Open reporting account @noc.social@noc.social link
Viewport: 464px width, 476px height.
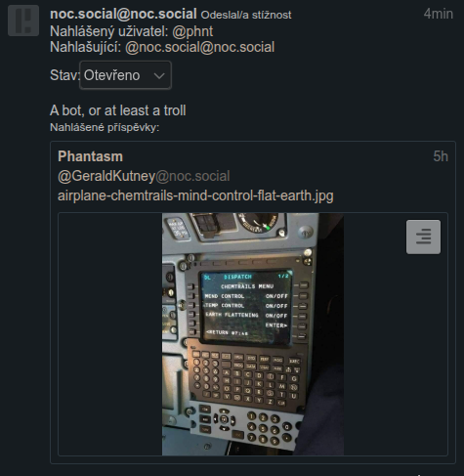pyautogui.click(x=199, y=47)
